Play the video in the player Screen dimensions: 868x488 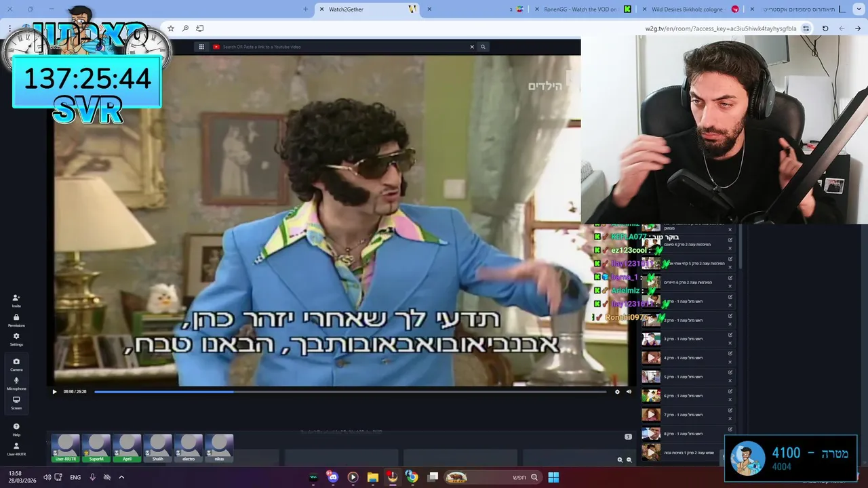pos(54,391)
